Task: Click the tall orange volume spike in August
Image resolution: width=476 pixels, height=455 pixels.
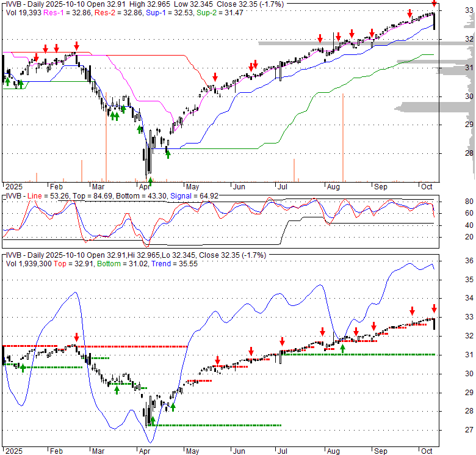Action: 343,137
